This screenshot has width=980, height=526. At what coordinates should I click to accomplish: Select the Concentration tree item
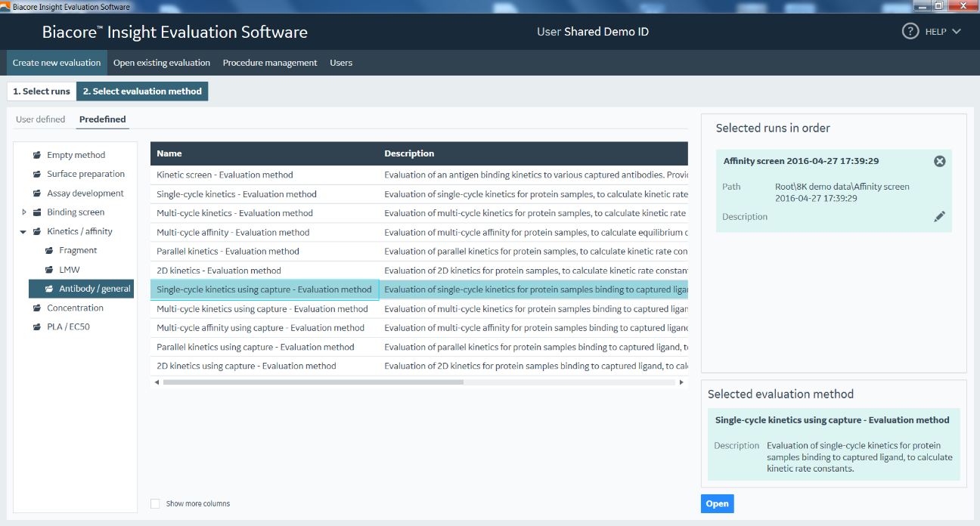75,308
